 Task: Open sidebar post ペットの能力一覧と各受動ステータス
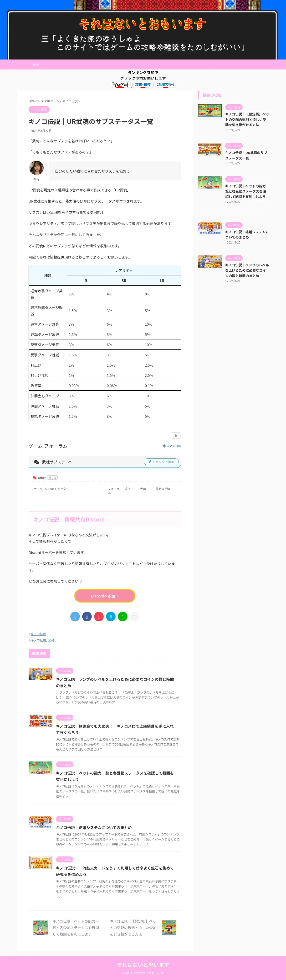pos(247,191)
